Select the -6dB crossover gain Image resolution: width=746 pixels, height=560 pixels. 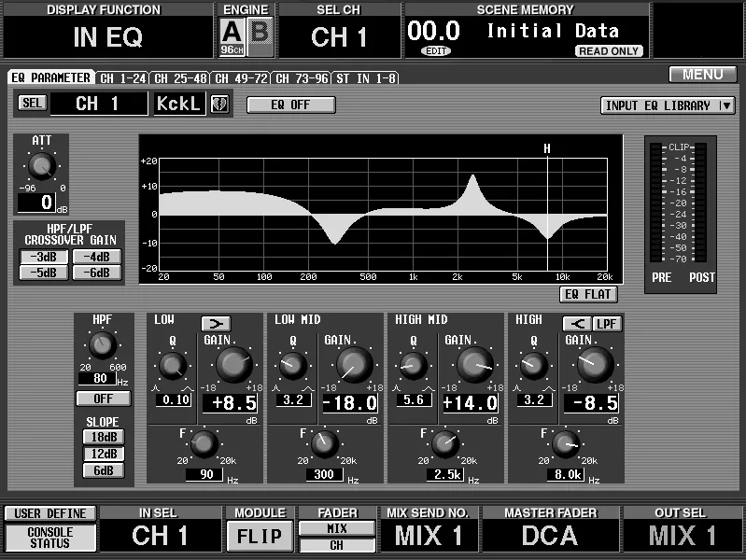pos(96,273)
